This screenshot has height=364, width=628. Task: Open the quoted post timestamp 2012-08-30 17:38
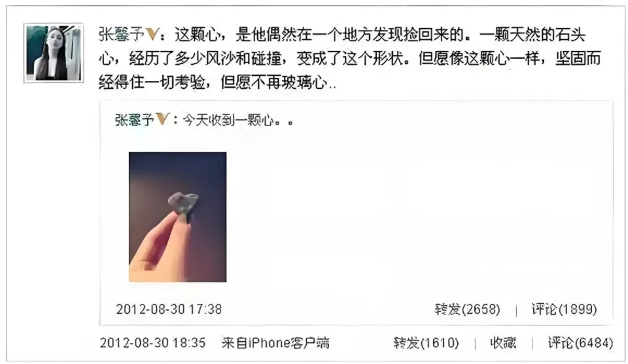tap(169, 309)
